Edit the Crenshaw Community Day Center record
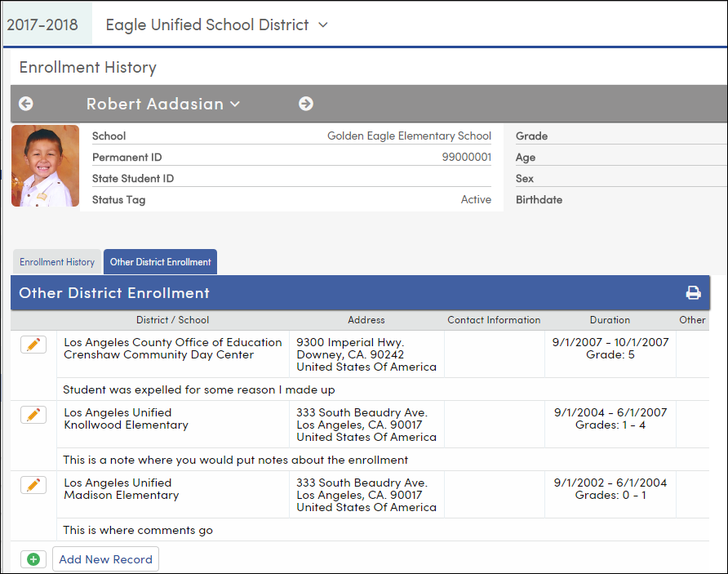Image resolution: width=728 pixels, height=574 pixels. [x=33, y=344]
